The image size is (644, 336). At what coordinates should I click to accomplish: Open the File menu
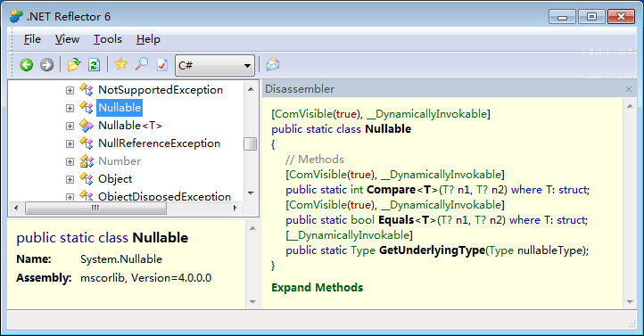point(32,39)
